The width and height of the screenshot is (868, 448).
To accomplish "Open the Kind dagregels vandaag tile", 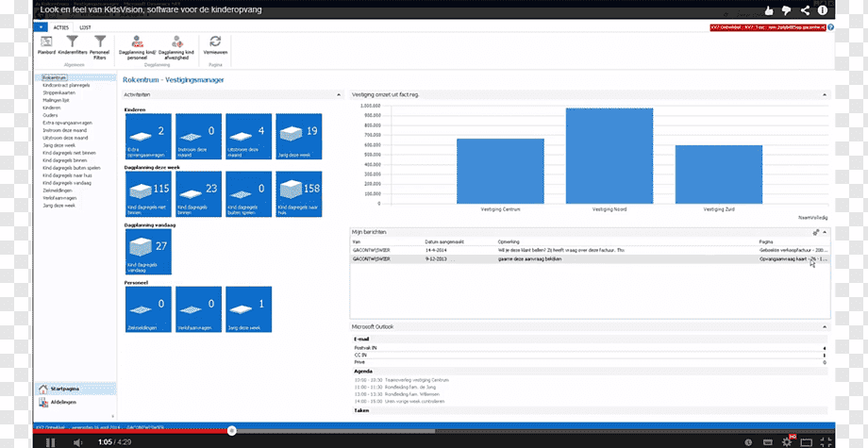I will [148, 252].
